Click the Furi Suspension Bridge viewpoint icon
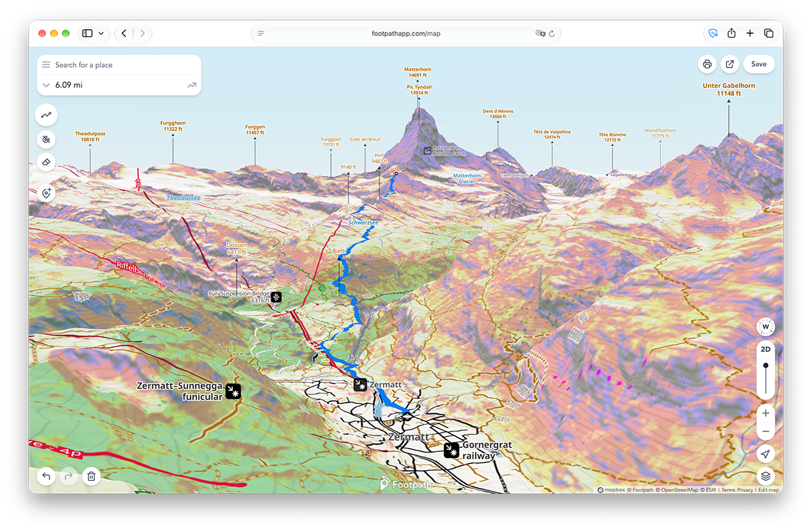Image resolution: width=812 pixels, height=531 pixels. point(276,297)
